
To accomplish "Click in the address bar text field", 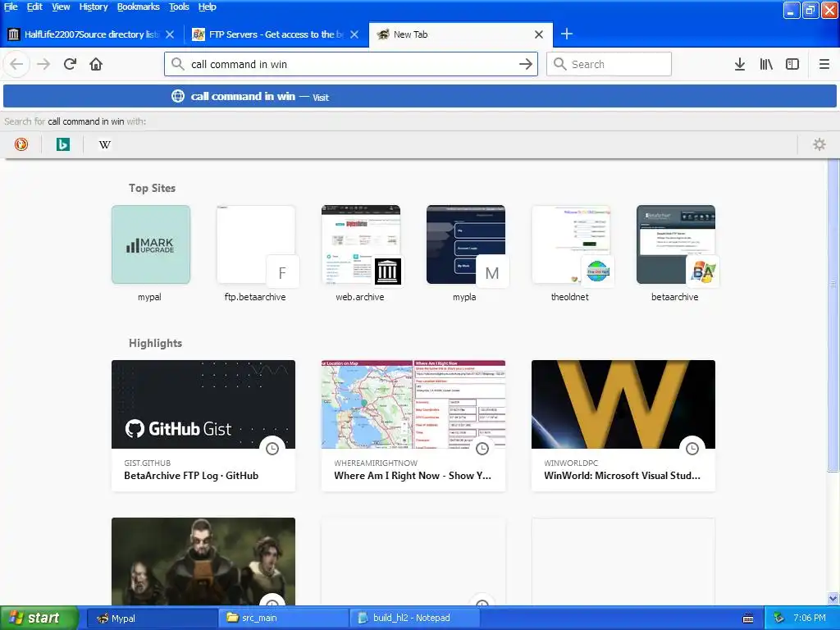I will tap(351, 64).
